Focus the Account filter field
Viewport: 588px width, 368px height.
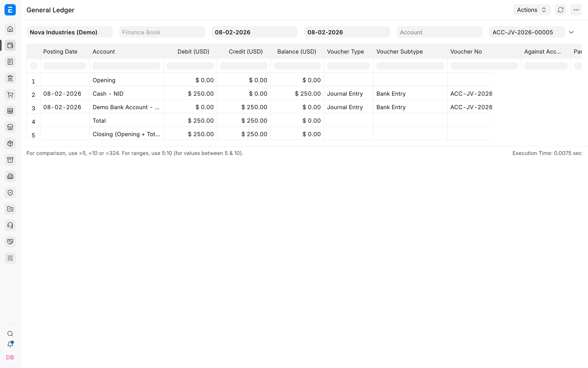[440, 32]
